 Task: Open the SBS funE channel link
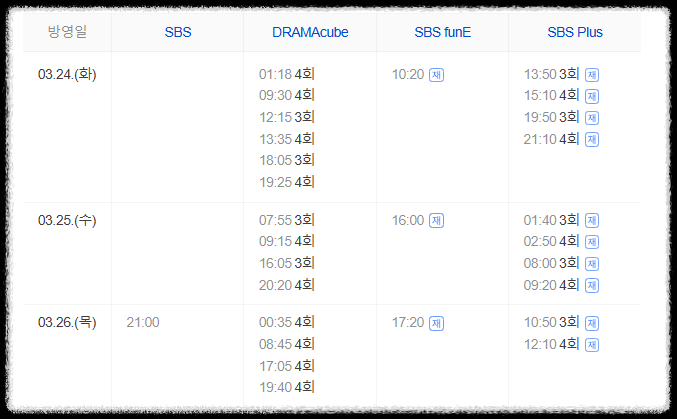tap(443, 32)
